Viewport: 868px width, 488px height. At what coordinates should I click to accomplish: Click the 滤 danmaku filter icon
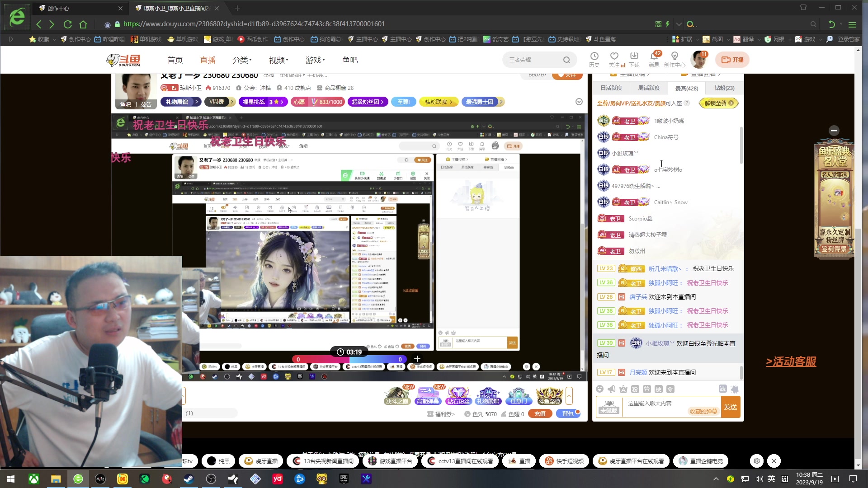click(x=722, y=389)
